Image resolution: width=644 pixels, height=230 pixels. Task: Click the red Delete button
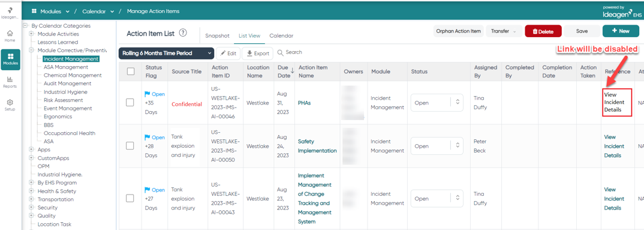543,31
